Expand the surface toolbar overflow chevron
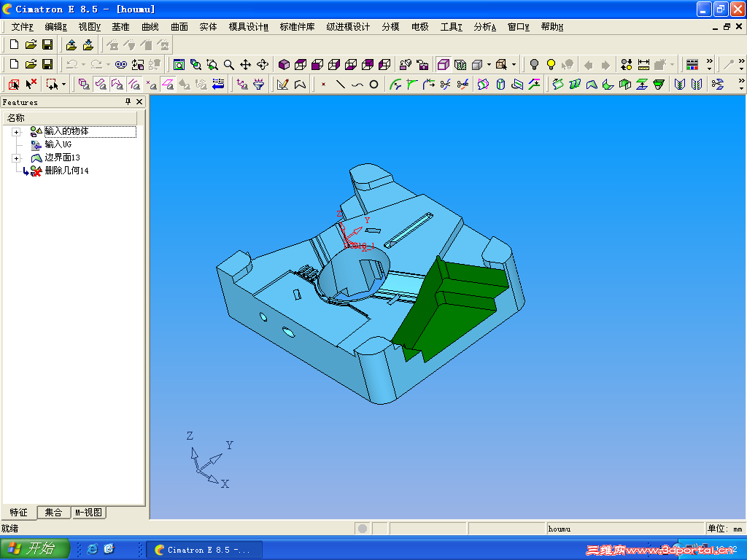747x560 pixels. (741, 84)
